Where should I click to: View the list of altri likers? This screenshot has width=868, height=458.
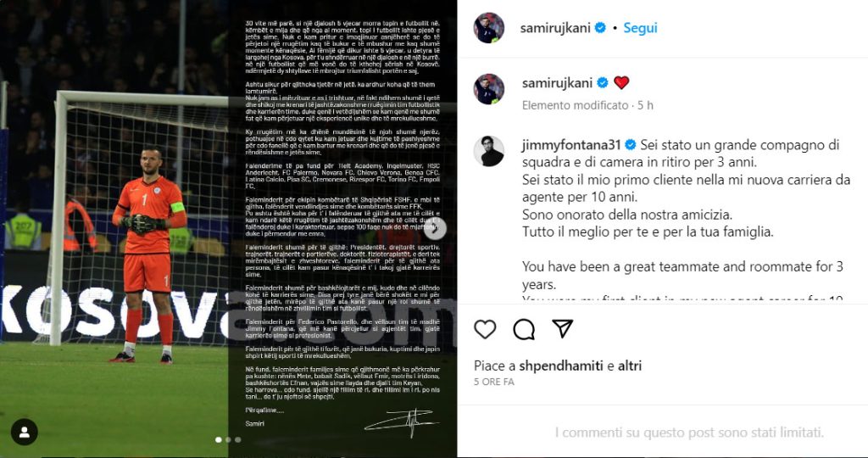click(x=630, y=366)
